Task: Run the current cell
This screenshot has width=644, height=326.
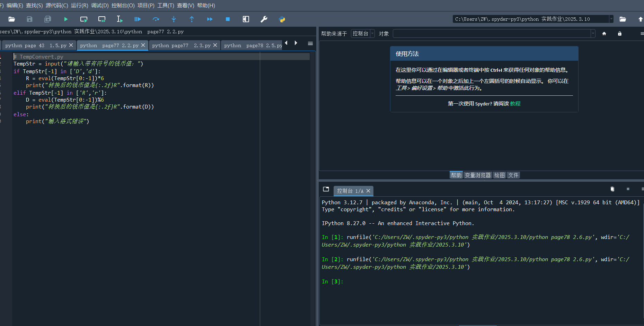Action: 84,19
